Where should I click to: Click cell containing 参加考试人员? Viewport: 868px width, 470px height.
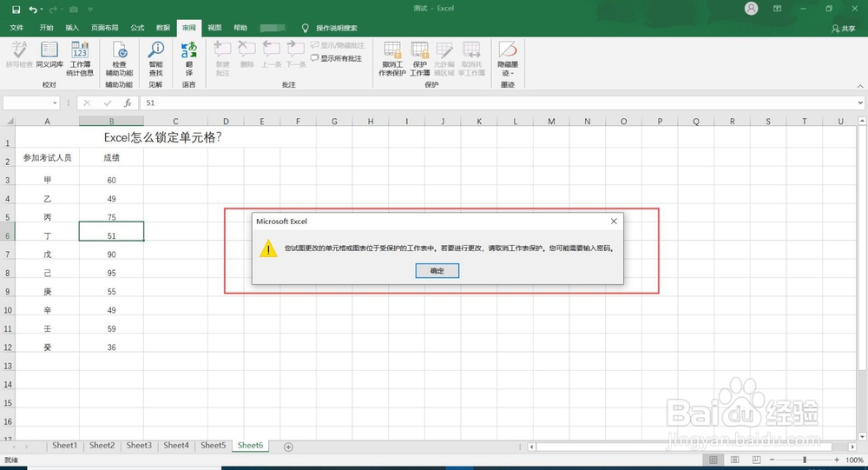tap(47, 158)
